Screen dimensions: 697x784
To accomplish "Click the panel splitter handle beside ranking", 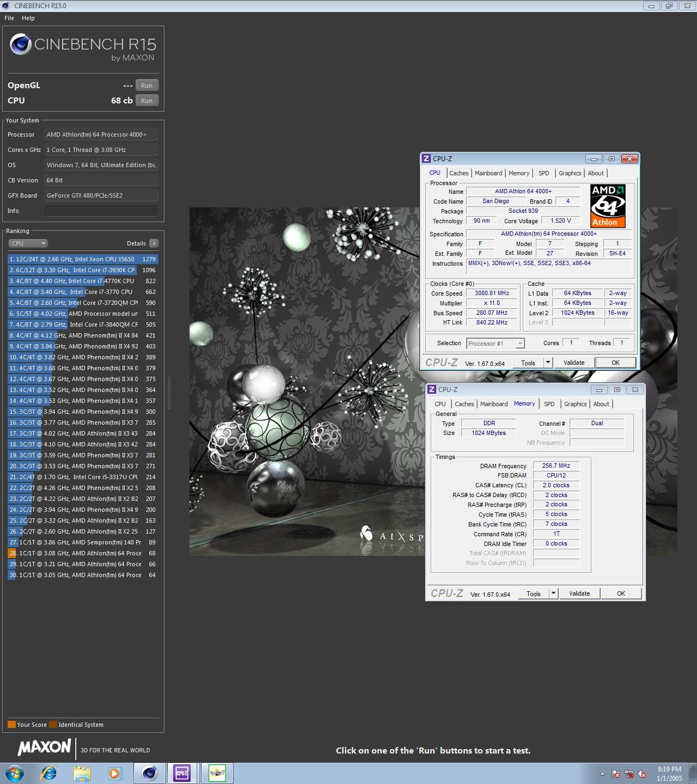I will point(168,393).
